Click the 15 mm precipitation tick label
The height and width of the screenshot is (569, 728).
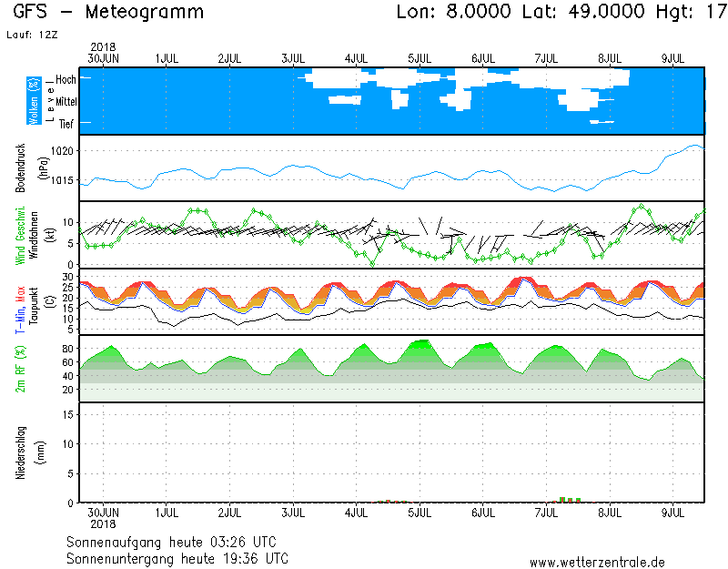[x=68, y=414]
